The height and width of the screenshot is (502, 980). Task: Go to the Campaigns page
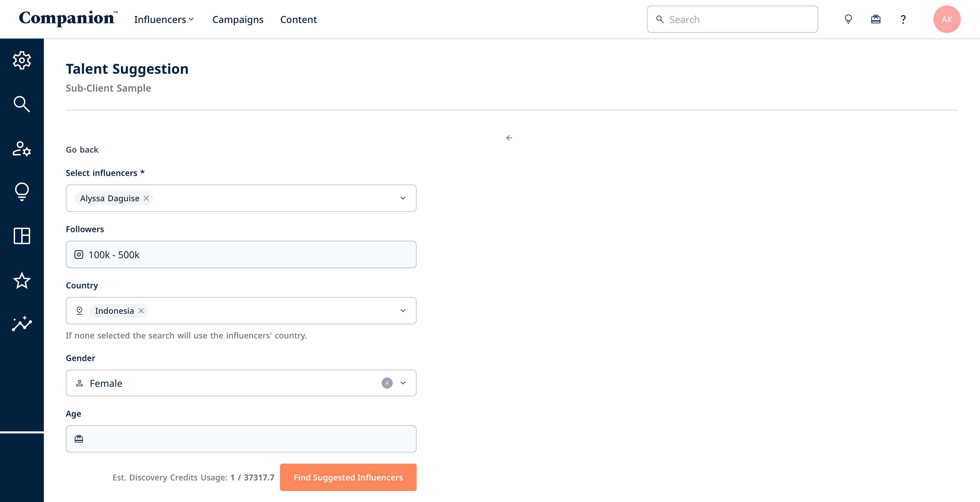click(238, 20)
